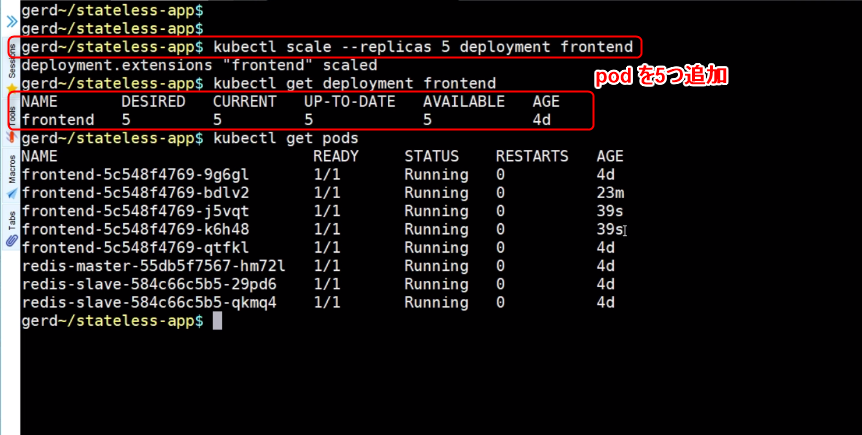Open the Tools sidebar tab
The image size is (862, 435).
12,122
